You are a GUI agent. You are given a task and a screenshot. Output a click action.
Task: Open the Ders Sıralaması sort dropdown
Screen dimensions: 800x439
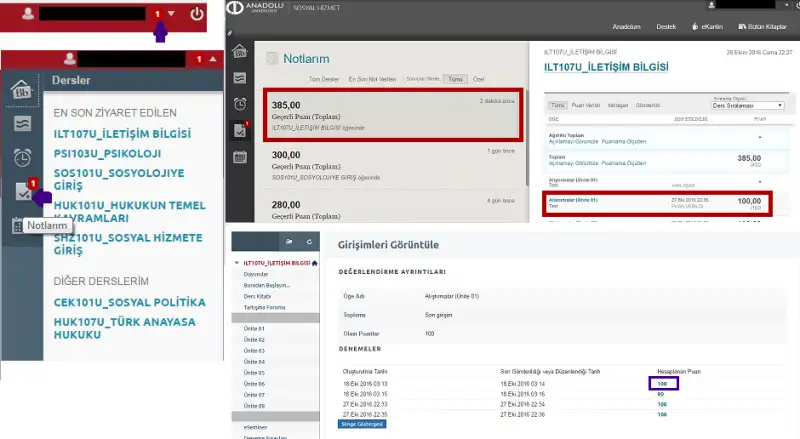pyautogui.click(x=745, y=105)
